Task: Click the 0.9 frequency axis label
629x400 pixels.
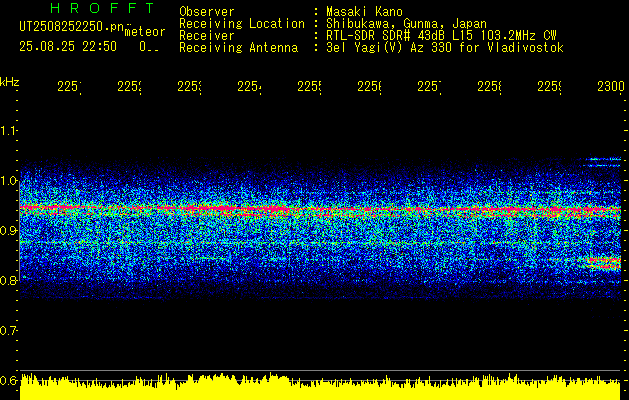Action: pyautogui.click(x=9, y=231)
